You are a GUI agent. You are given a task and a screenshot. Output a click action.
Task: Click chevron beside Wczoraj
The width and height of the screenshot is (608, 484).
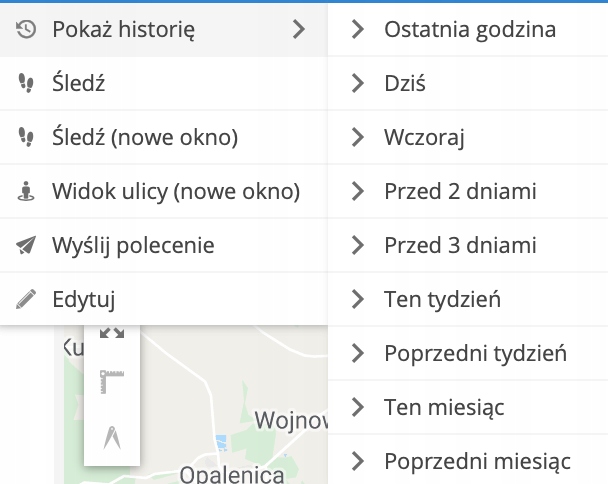(358, 137)
